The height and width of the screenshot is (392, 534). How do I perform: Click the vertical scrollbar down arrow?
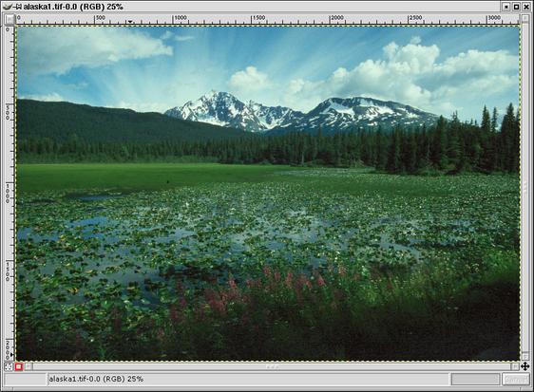524,357
